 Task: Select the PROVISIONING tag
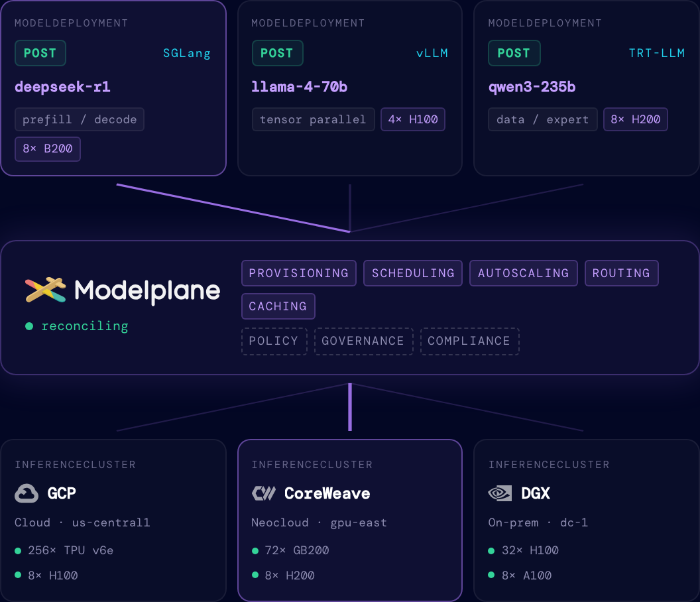coord(299,273)
